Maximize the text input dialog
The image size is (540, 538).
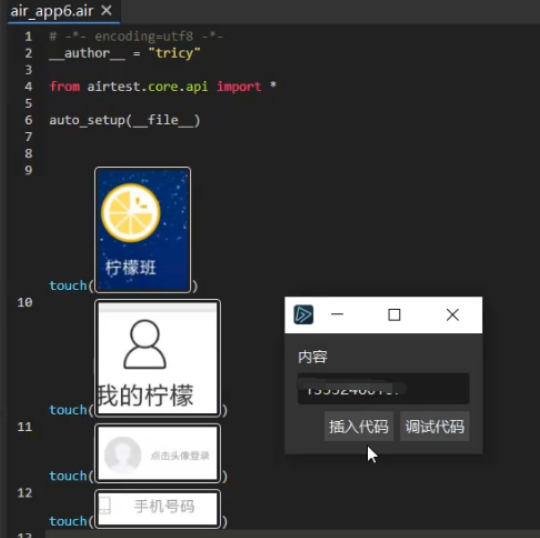(x=394, y=315)
